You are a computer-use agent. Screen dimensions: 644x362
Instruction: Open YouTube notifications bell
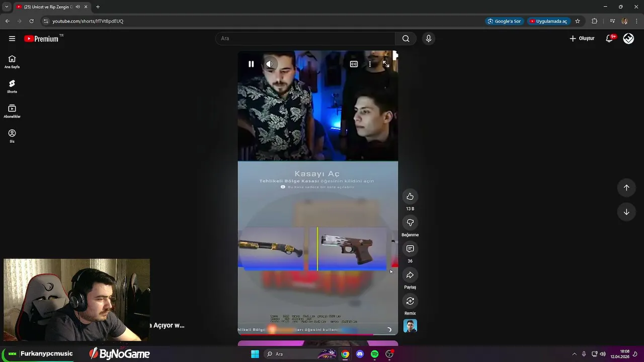click(x=610, y=38)
